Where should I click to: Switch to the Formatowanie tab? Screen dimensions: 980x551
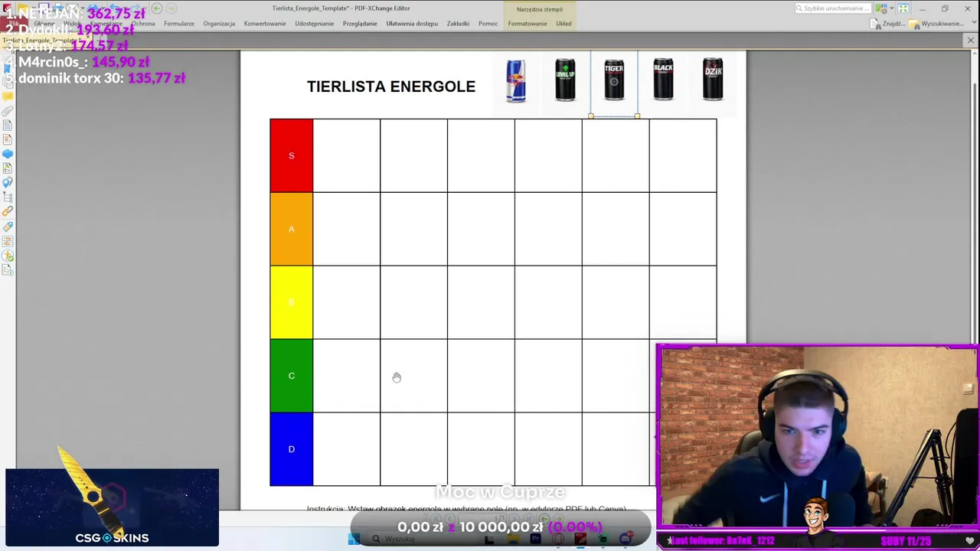click(x=528, y=24)
